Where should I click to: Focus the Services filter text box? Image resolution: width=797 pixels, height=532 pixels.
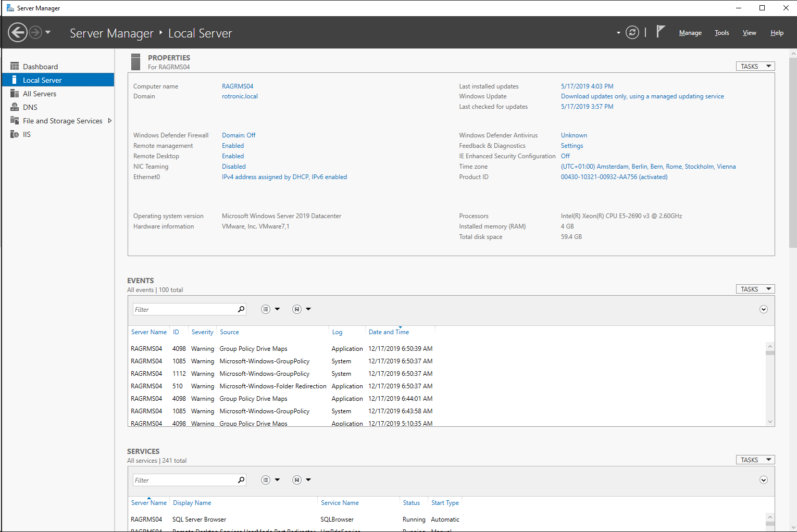tap(185, 480)
